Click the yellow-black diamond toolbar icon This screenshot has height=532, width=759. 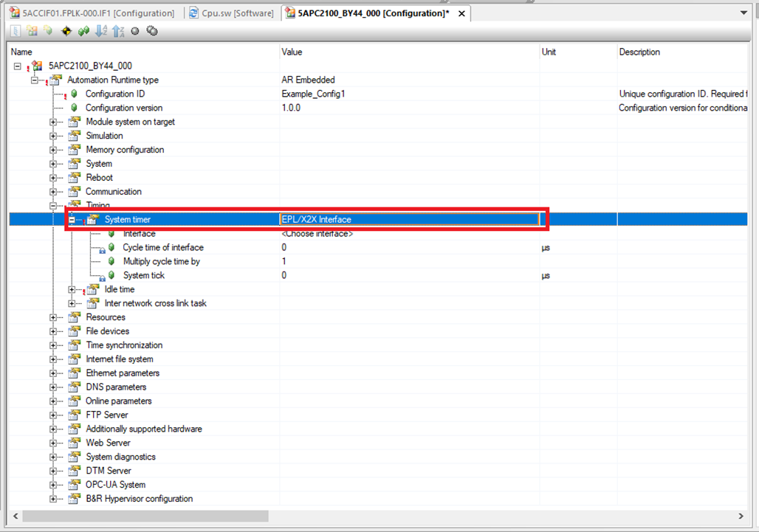(x=66, y=31)
